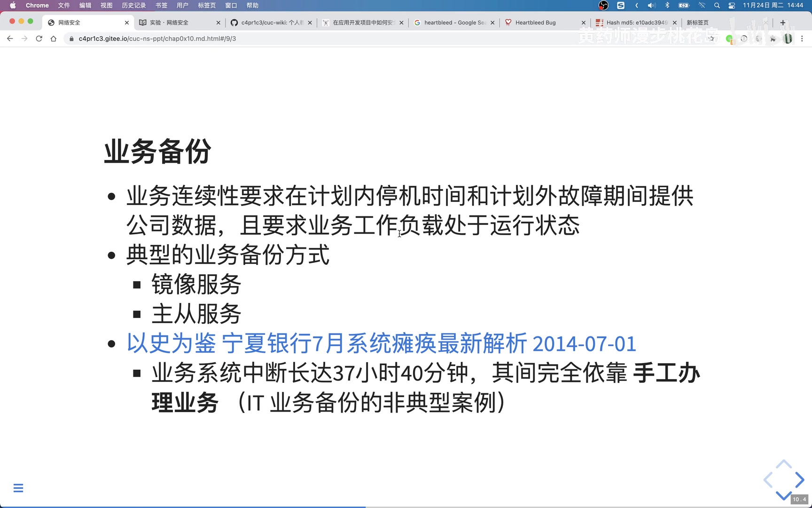Open the Apple menu
812x508 pixels.
pyautogui.click(x=13, y=5)
